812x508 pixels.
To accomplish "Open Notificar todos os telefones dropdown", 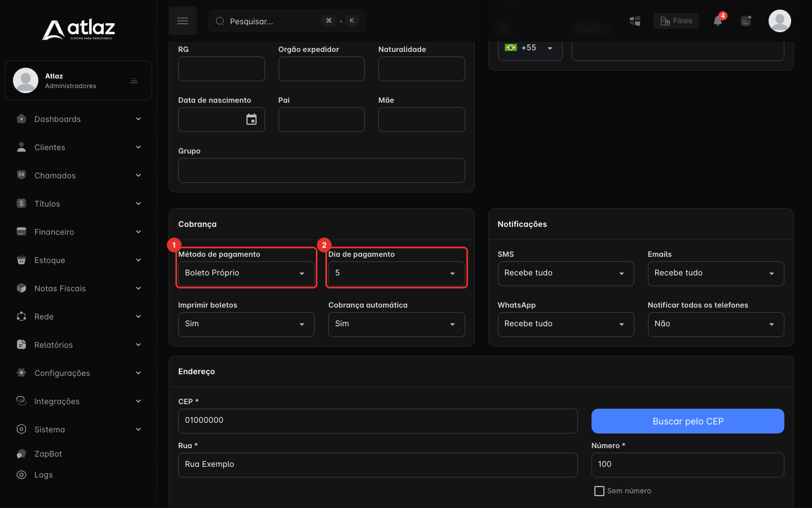I will [x=716, y=324].
